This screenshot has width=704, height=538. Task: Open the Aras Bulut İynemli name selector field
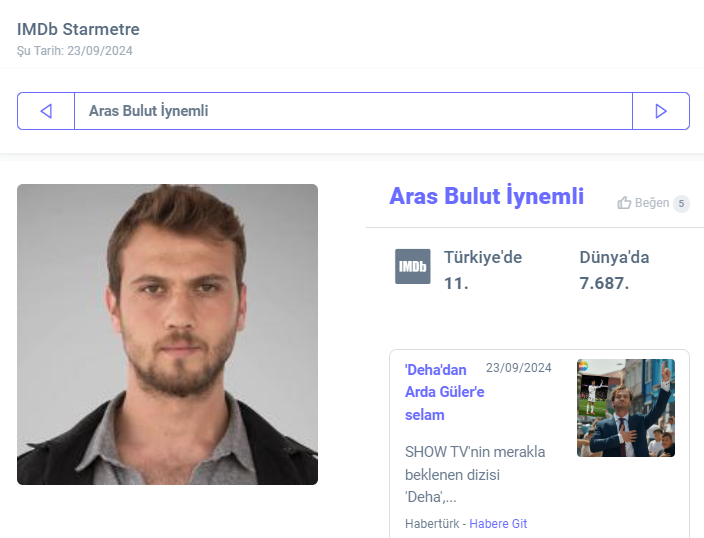[x=353, y=111]
